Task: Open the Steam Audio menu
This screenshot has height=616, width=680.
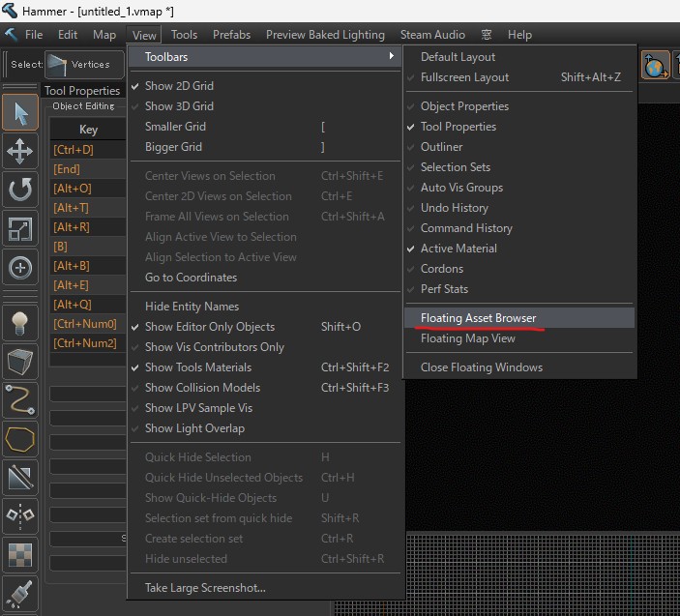Action: click(432, 35)
